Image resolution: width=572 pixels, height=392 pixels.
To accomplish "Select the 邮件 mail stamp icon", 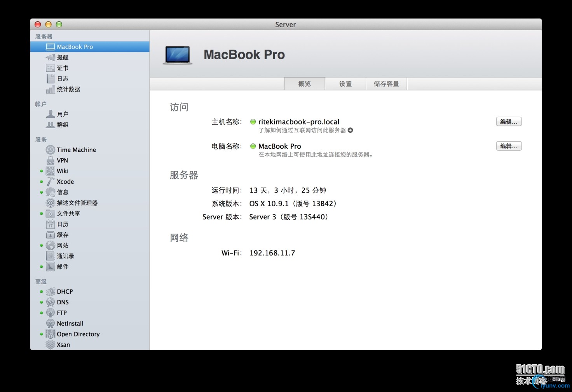I will point(51,267).
